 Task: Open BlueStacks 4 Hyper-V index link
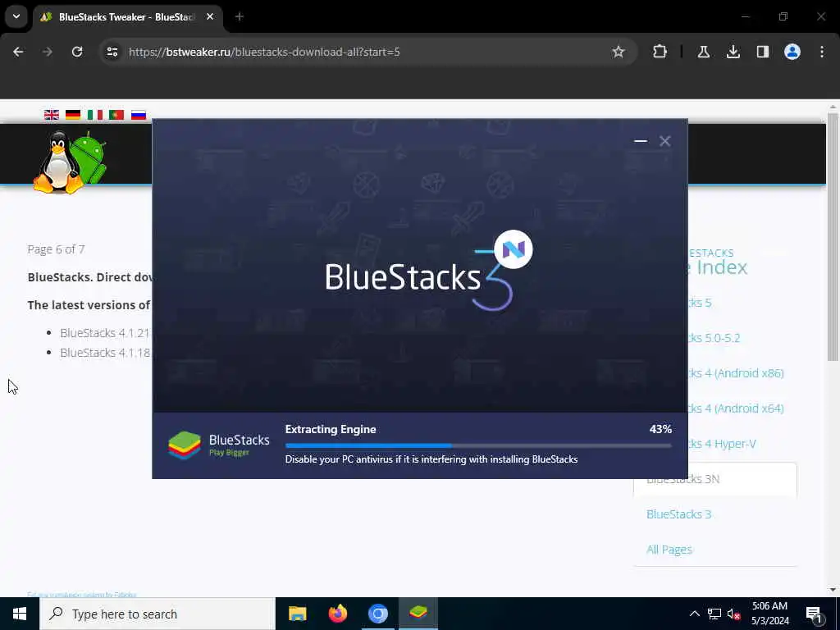pos(722,444)
